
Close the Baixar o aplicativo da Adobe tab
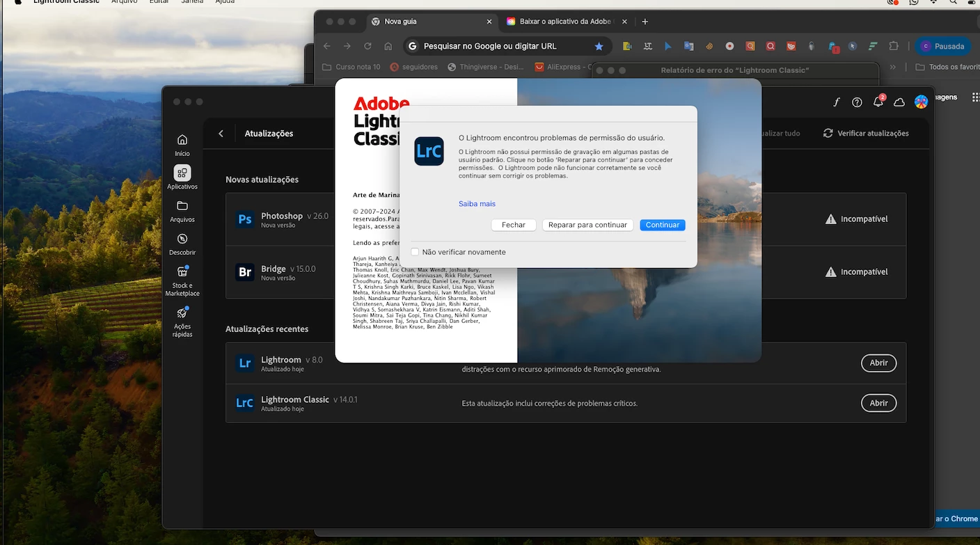(624, 22)
